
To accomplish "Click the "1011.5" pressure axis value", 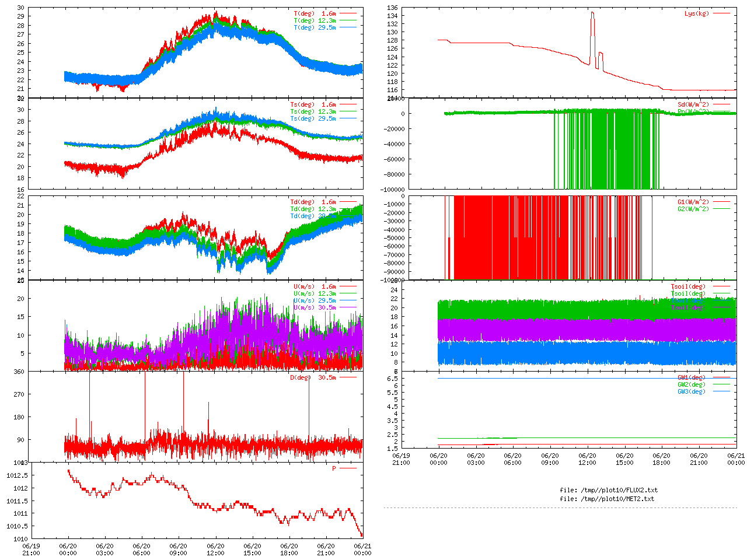I will (17, 501).
